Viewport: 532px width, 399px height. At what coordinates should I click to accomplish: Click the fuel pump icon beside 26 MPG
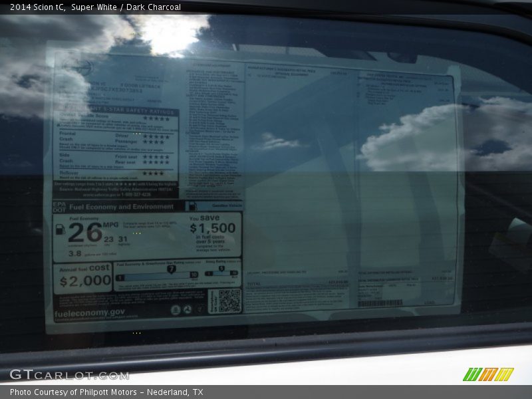point(61,229)
